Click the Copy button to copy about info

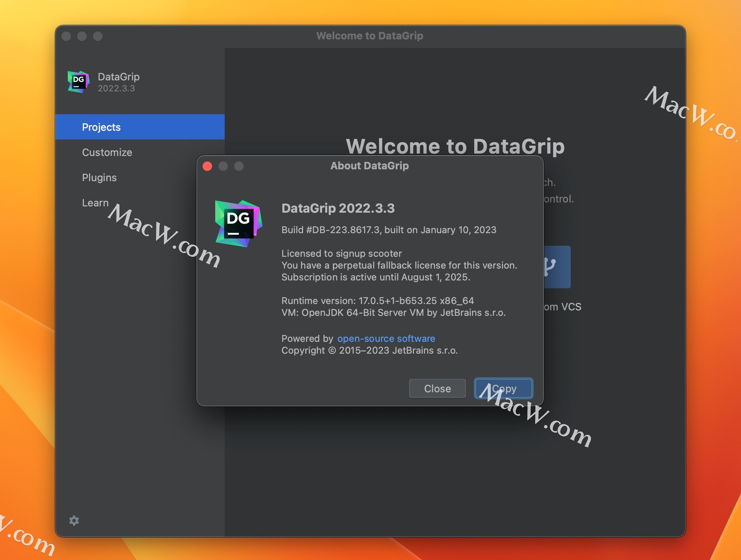pos(504,388)
